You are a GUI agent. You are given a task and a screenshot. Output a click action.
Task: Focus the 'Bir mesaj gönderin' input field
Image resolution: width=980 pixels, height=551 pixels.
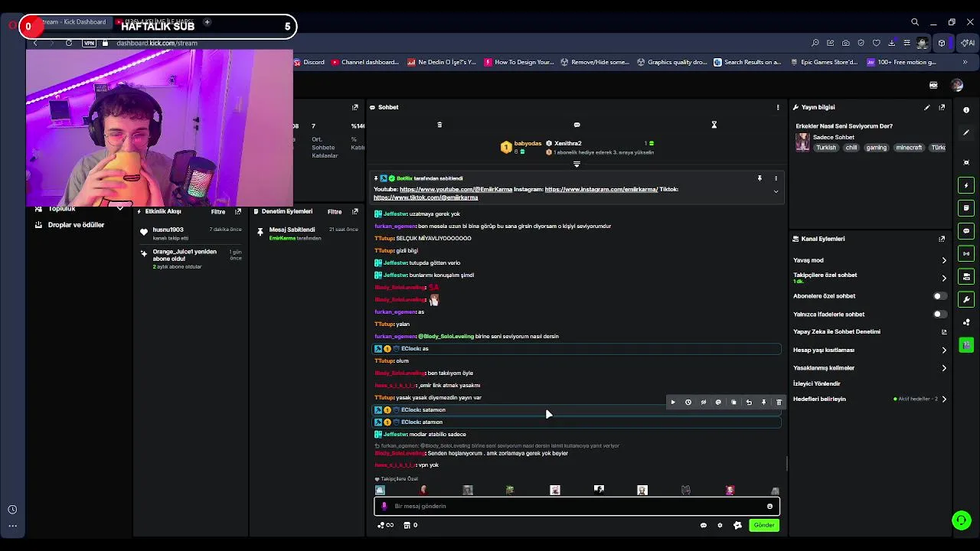[577, 506]
